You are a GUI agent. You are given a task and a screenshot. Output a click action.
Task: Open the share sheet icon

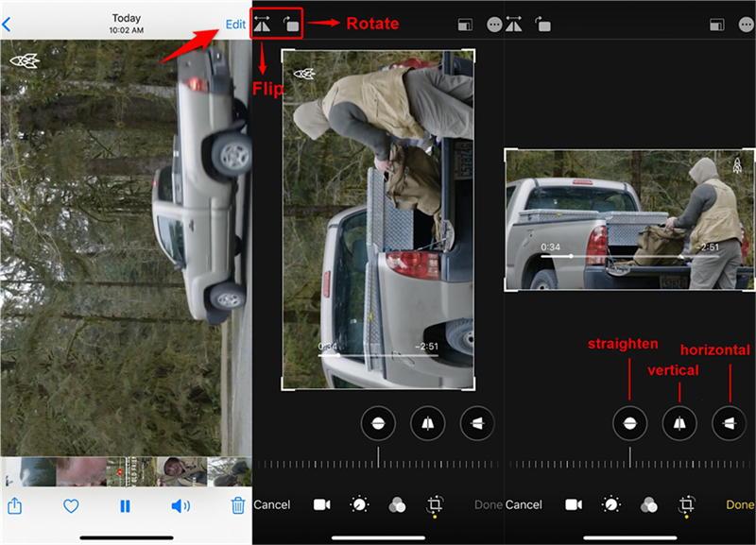14,506
